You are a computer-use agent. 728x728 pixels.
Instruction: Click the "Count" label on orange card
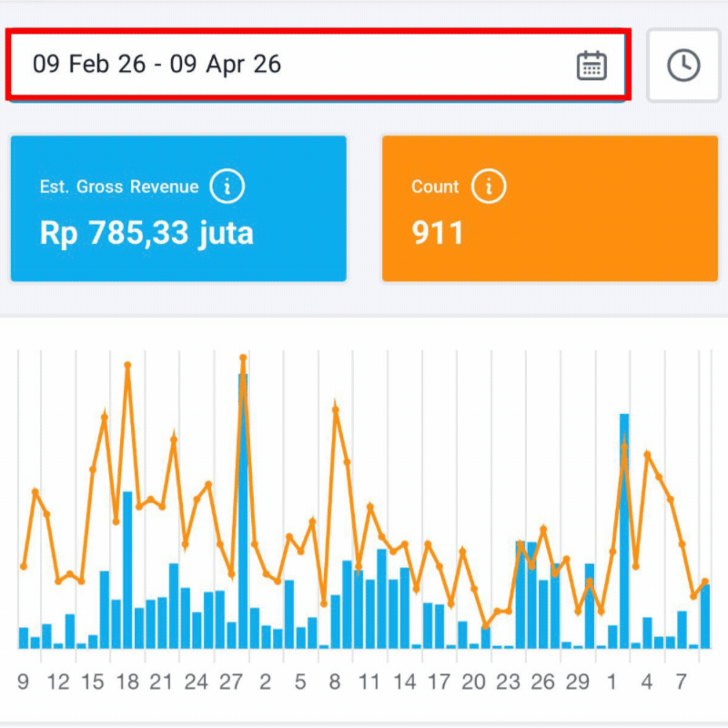tap(435, 187)
